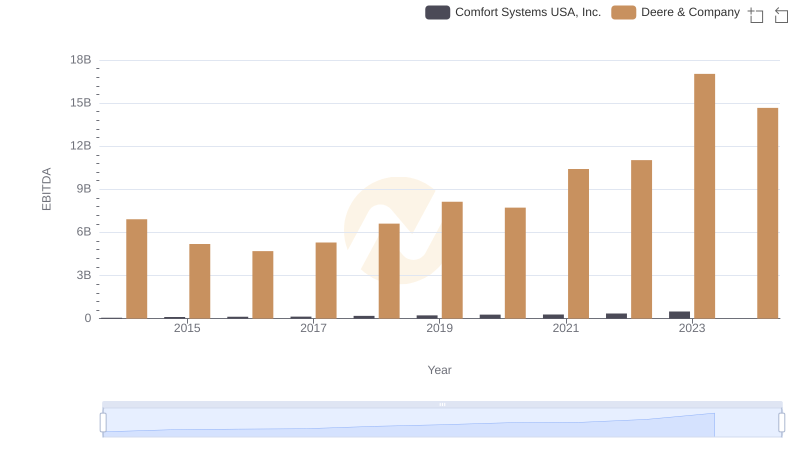Toggle Deere & Company legend swatch
Screen dimensions: 800x461
tap(623, 12)
